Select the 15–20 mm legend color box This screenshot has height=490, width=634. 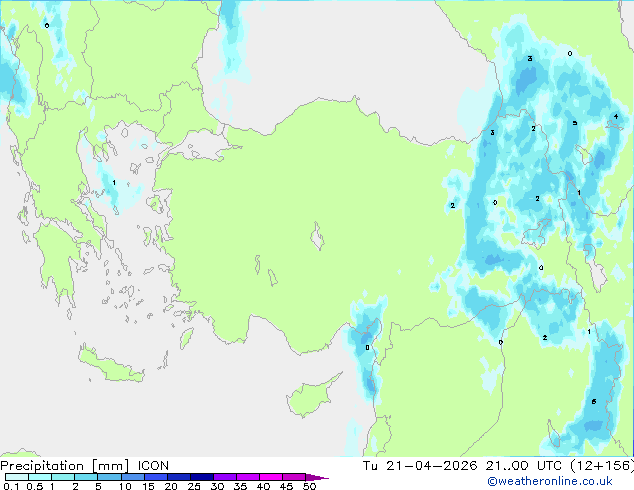tap(155, 477)
